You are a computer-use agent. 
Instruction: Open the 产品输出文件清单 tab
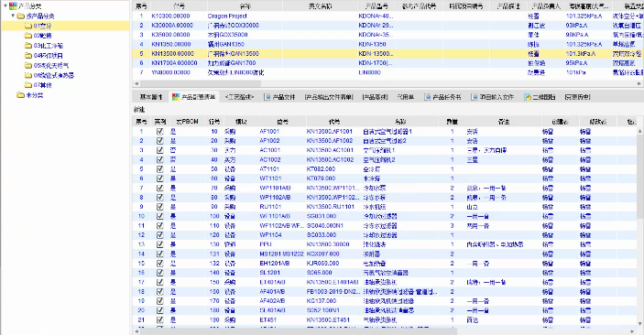(329, 97)
